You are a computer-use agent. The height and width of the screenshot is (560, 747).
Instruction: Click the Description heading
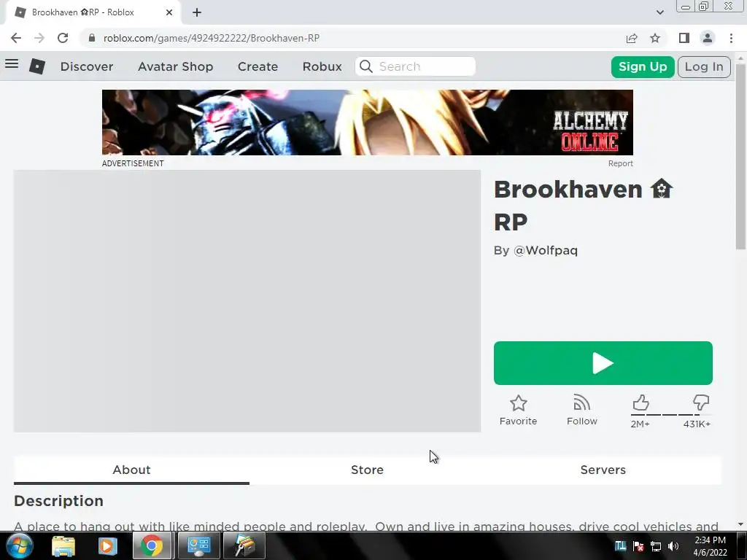coord(58,501)
